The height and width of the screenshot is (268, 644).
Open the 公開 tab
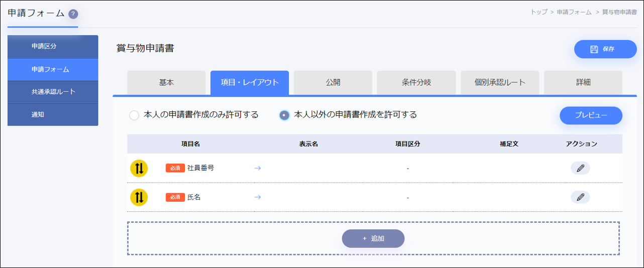click(x=333, y=82)
